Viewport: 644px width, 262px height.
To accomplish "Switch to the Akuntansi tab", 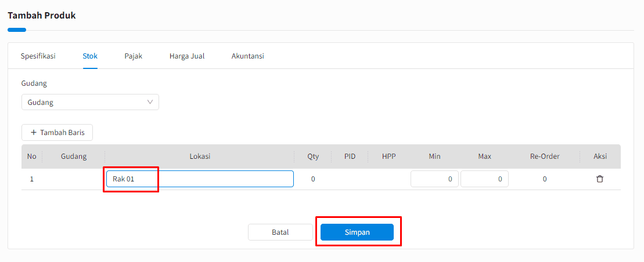I will pos(247,56).
